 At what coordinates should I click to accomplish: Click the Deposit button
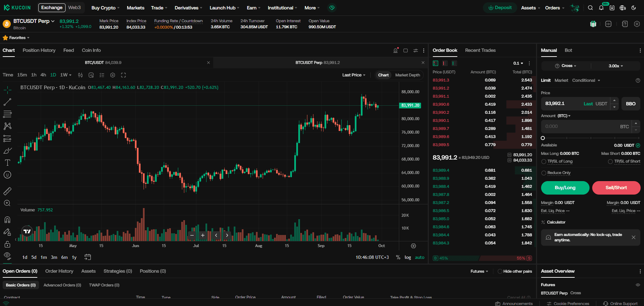click(500, 8)
